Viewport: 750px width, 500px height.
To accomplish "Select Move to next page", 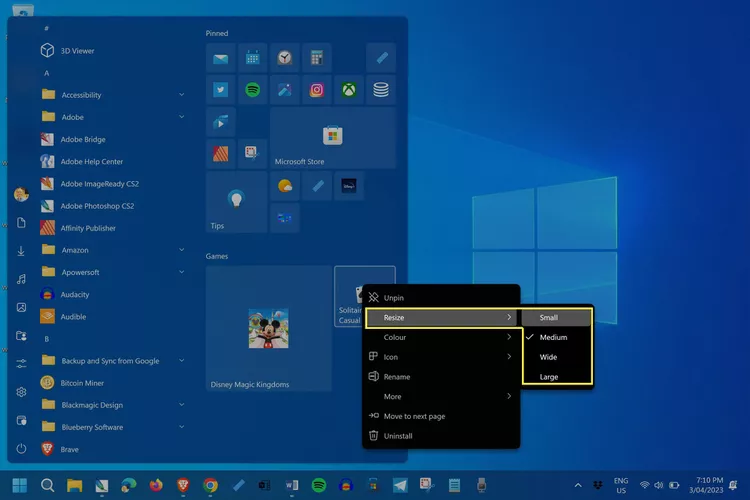I will coord(441,416).
